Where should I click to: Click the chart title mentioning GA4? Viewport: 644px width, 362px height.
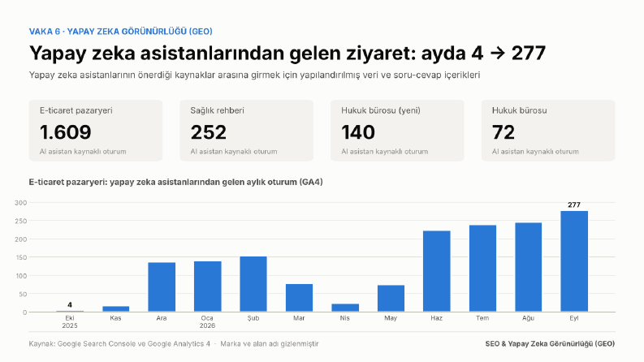point(175,182)
